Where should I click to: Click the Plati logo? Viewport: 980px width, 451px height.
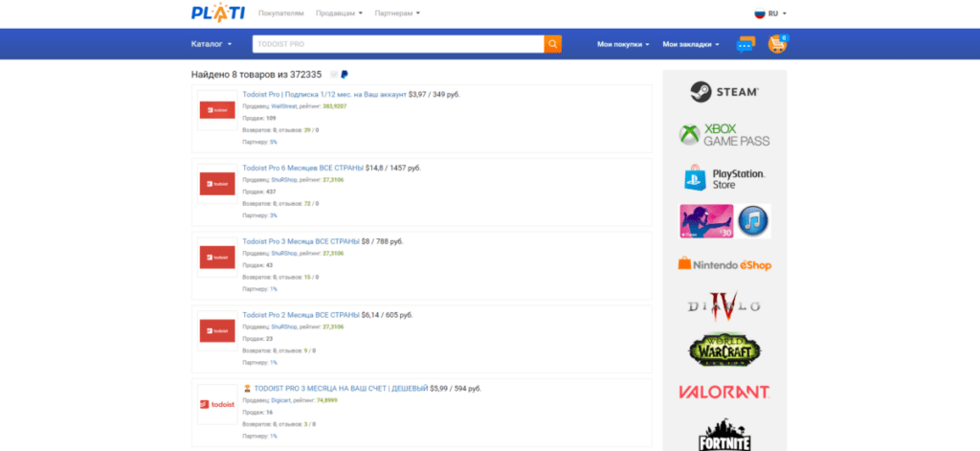point(217,12)
